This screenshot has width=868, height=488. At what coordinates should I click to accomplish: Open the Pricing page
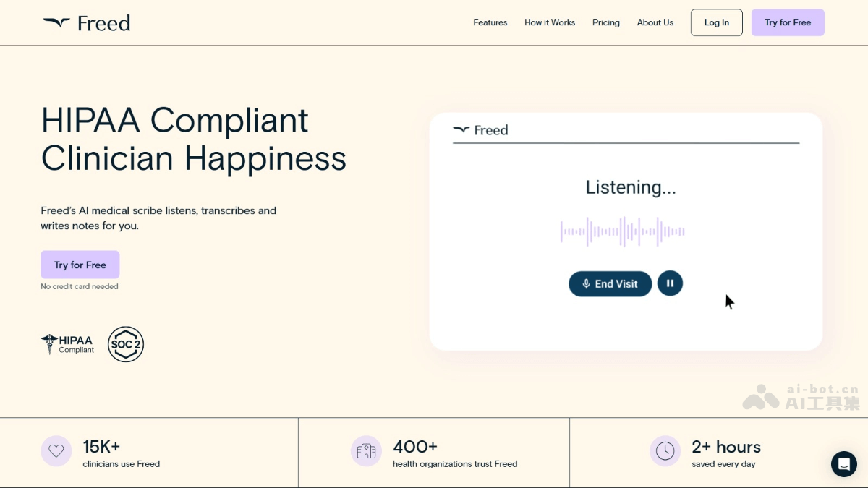[605, 22]
